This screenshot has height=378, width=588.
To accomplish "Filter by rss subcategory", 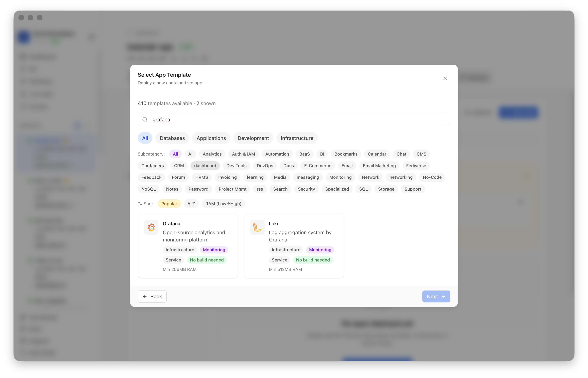I will click(260, 189).
